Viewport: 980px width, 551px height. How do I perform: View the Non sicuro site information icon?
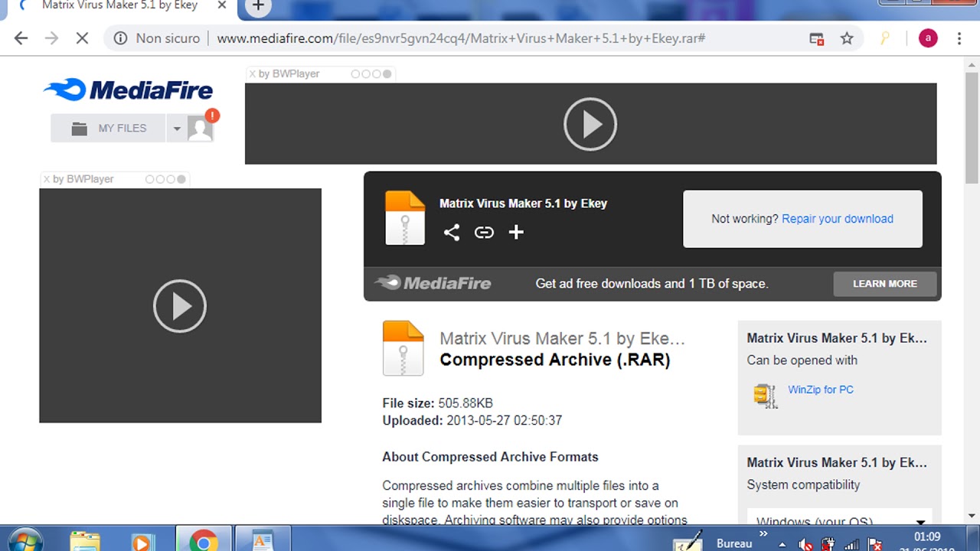point(120,38)
